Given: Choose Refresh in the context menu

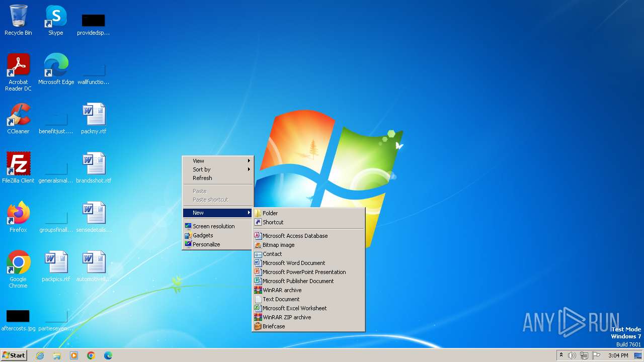Looking at the screenshot, I should point(218,178).
